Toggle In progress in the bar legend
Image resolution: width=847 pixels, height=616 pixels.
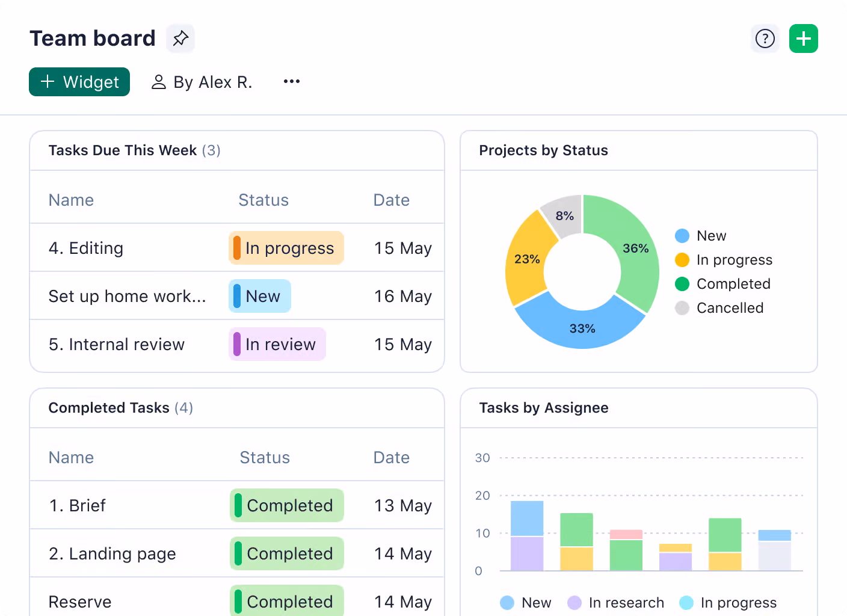coord(728,603)
